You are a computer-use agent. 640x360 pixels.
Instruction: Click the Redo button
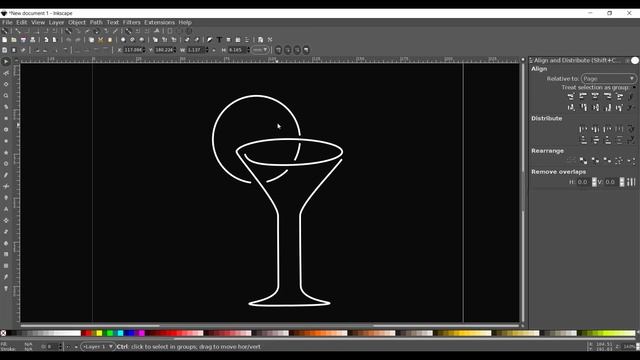pyautogui.click(x=78, y=40)
